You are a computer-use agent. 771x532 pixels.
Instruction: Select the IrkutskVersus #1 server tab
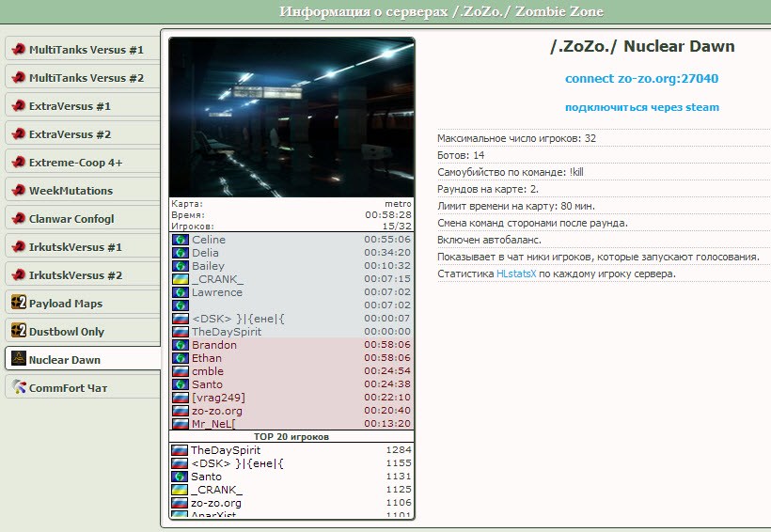[x=75, y=247]
